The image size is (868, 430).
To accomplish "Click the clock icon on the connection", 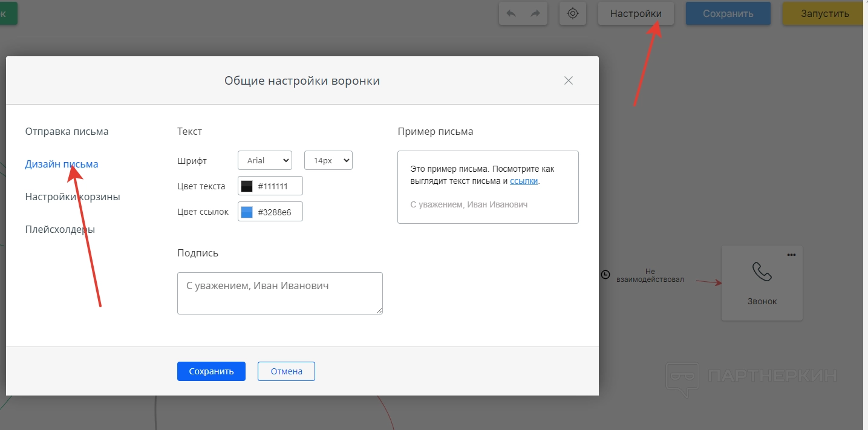I will click(605, 275).
